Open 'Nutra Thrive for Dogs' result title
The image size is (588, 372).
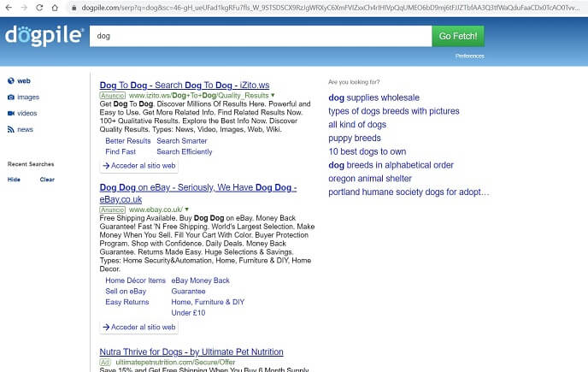click(x=191, y=351)
